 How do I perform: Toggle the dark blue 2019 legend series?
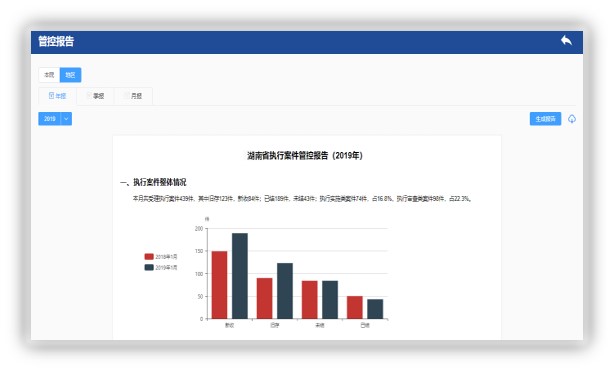(x=161, y=267)
